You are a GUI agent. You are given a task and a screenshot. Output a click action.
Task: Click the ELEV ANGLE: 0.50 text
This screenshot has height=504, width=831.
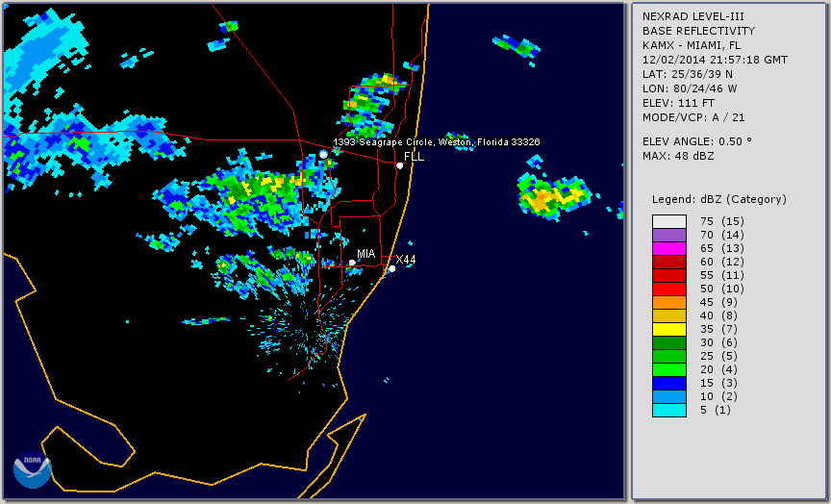(x=697, y=141)
